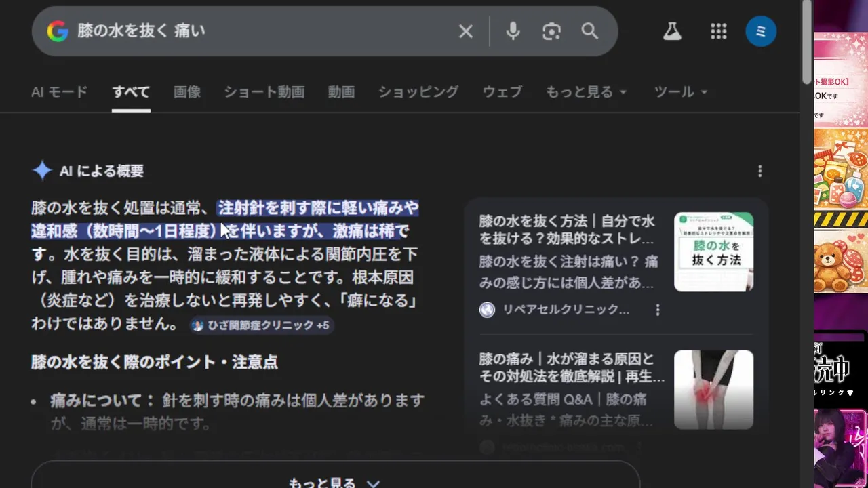Open three-dot menu beside リペアセルクリニック source
This screenshot has height=488, width=868.
tap(658, 310)
